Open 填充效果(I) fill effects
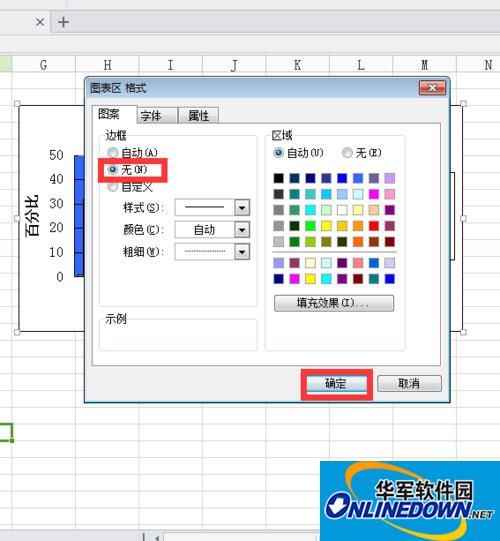Viewport: 500px width, 541px height. click(x=334, y=303)
